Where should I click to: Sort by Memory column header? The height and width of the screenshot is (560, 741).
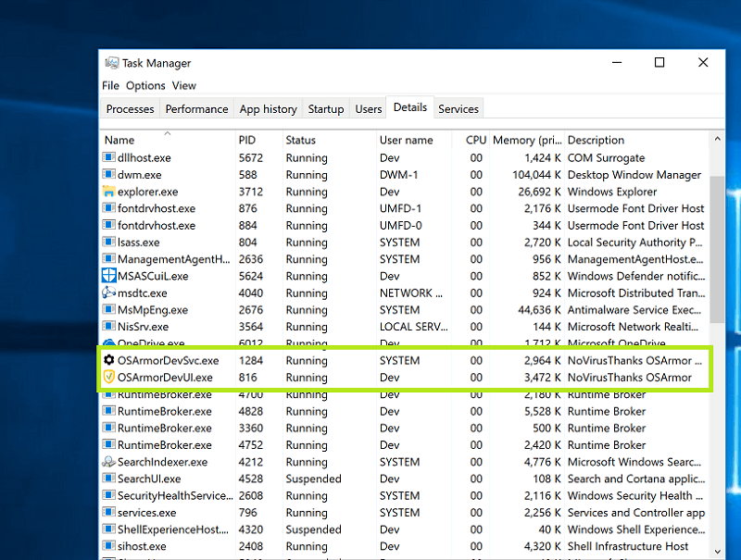[x=525, y=141]
